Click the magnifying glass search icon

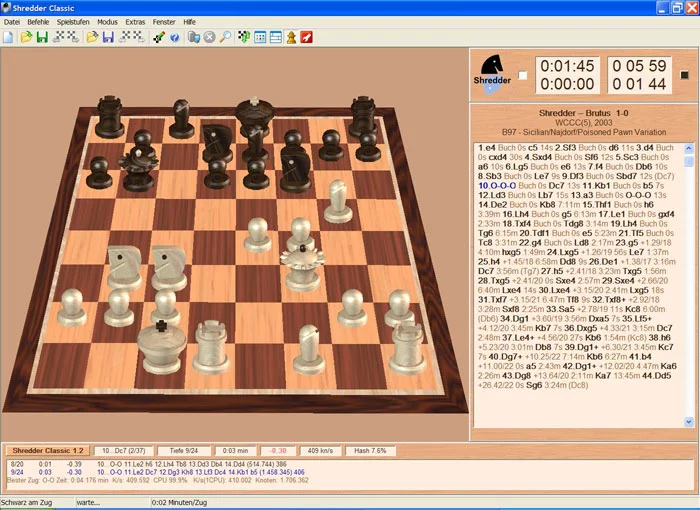click(225, 37)
